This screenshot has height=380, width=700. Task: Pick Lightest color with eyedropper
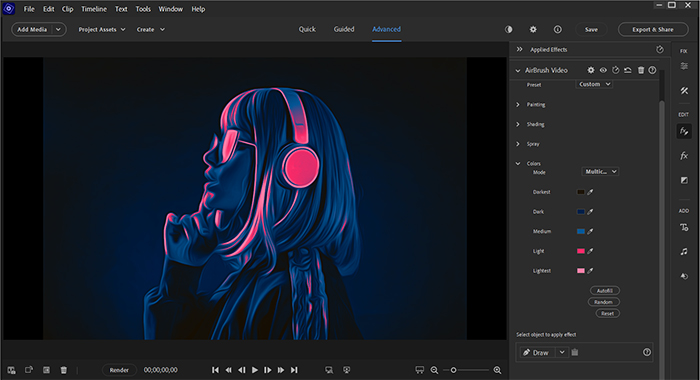tap(590, 271)
